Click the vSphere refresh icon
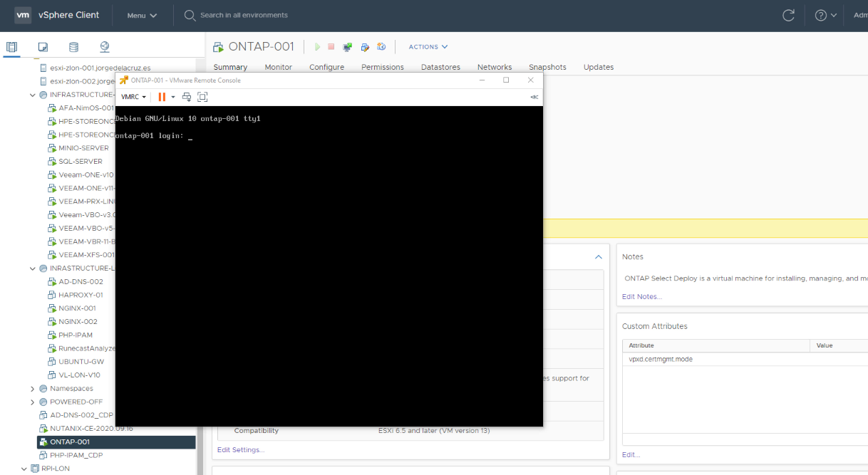Viewport: 868px width, 475px height. [788, 15]
